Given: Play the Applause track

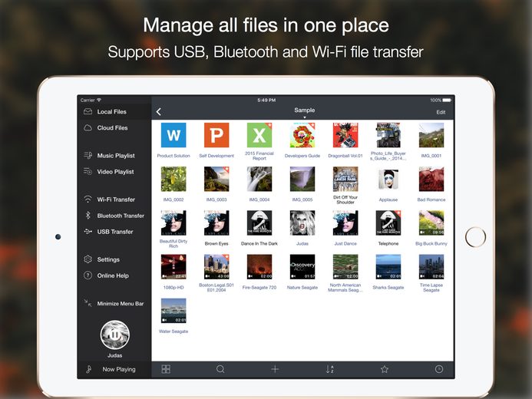Looking at the screenshot, I should (388, 179).
